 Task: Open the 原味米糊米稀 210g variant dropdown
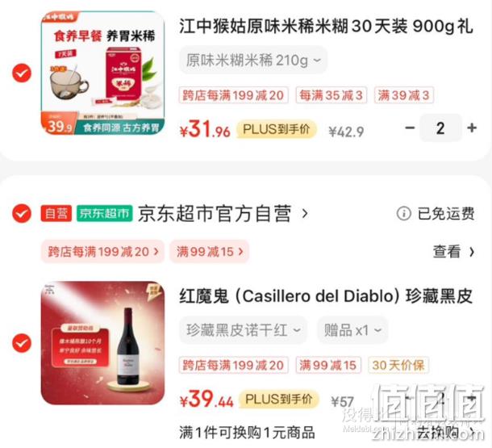(253, 60)
